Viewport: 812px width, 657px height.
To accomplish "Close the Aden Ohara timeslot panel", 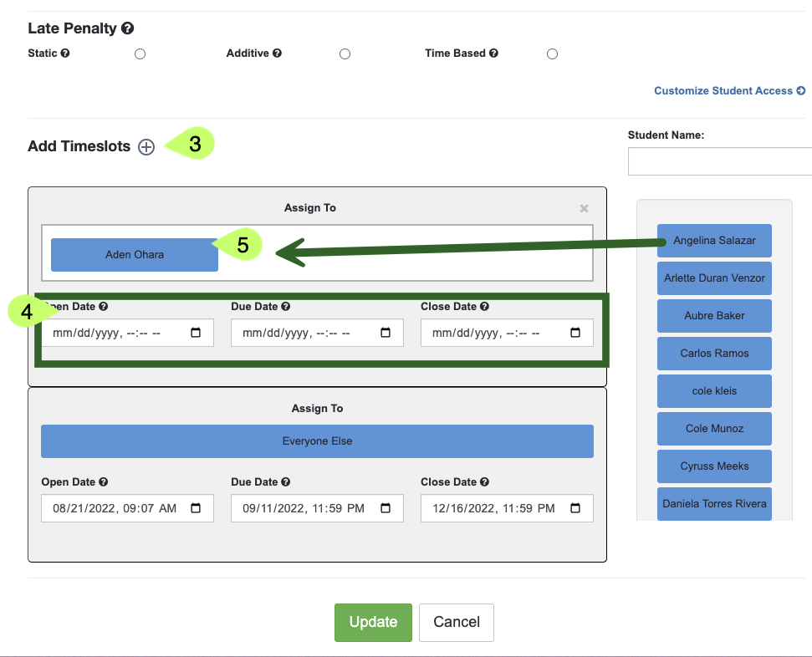I will click(585, 208).
